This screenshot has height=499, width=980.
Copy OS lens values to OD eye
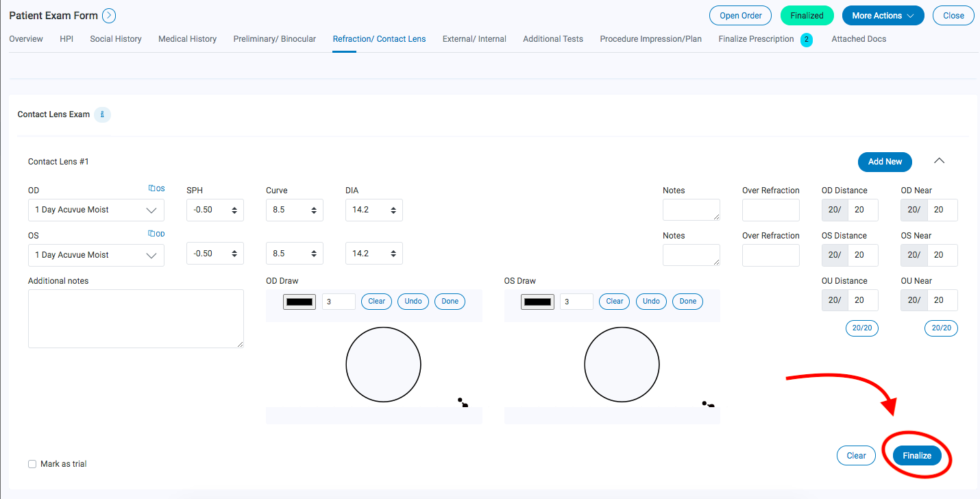tap(156, 234)
